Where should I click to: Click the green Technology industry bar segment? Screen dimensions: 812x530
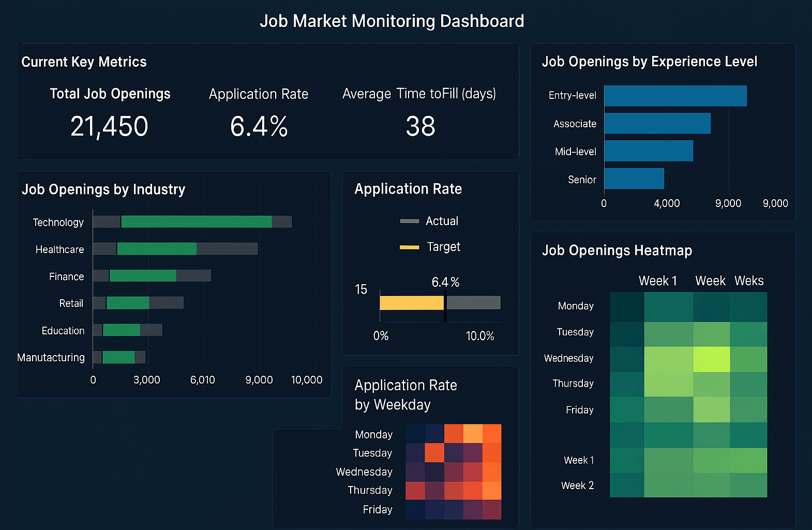(196, 222)
